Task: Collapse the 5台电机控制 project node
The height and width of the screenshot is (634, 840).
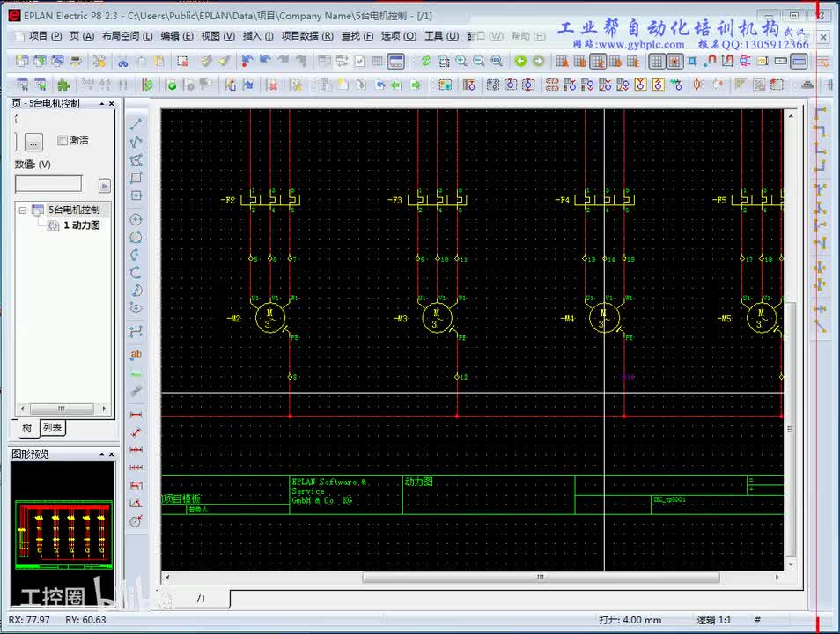Action: [23, 210]
